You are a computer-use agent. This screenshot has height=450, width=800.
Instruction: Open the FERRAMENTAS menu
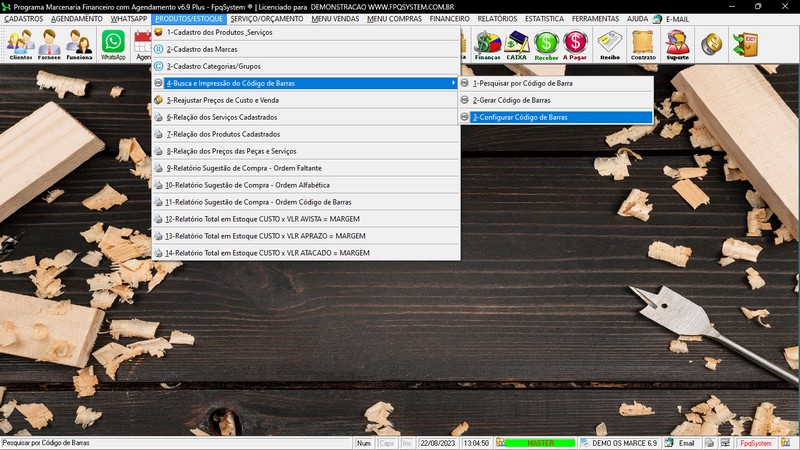(x=595, y=19)
